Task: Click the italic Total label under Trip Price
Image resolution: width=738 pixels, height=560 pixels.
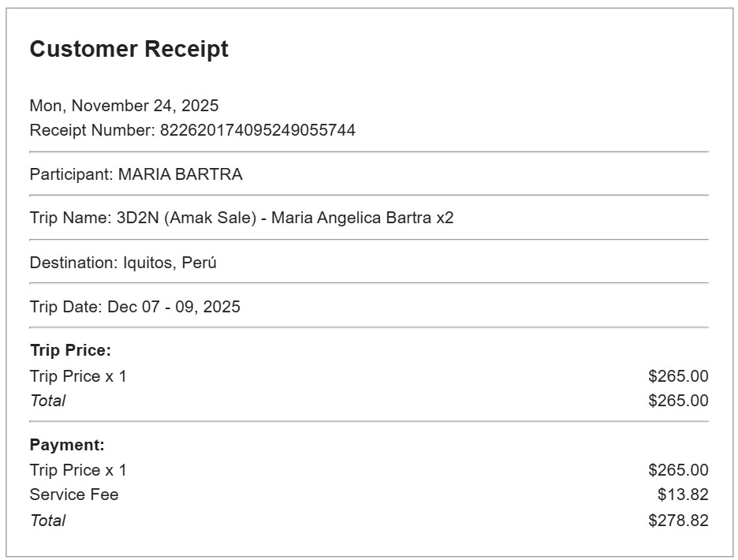Action: [x=47, y=401]
